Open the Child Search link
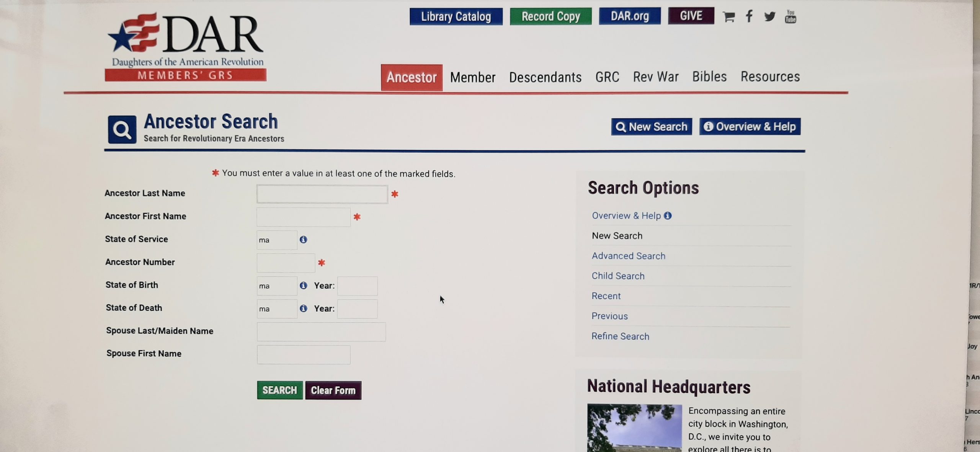The height and width of the screenshot is (452, 980). (618, 276)
